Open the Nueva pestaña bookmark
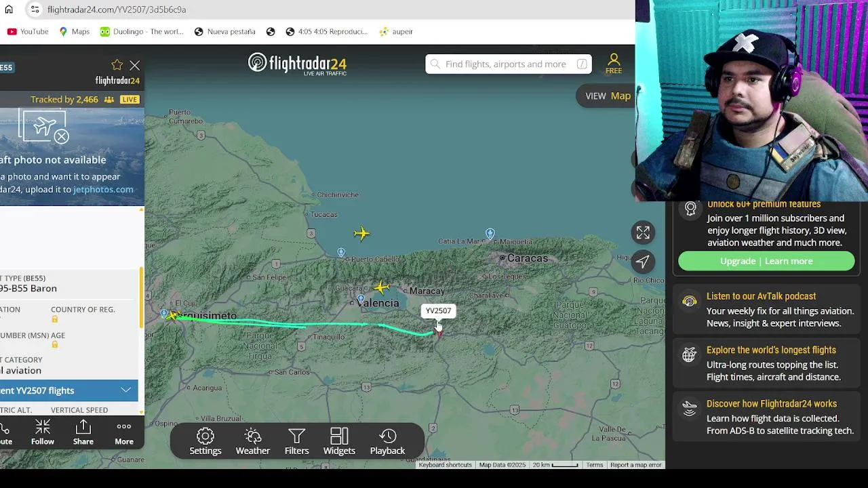The image size is (868, 488). (224, 31)
